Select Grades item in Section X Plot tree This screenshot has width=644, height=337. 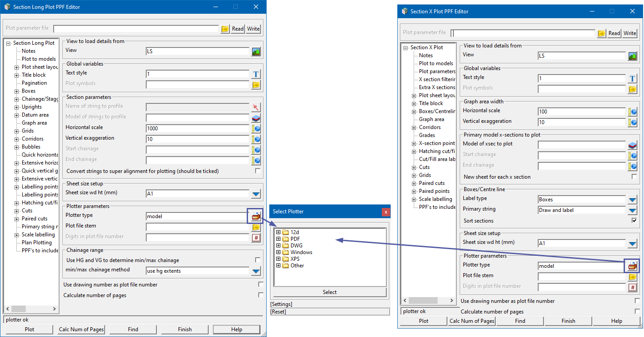point(427,135)
